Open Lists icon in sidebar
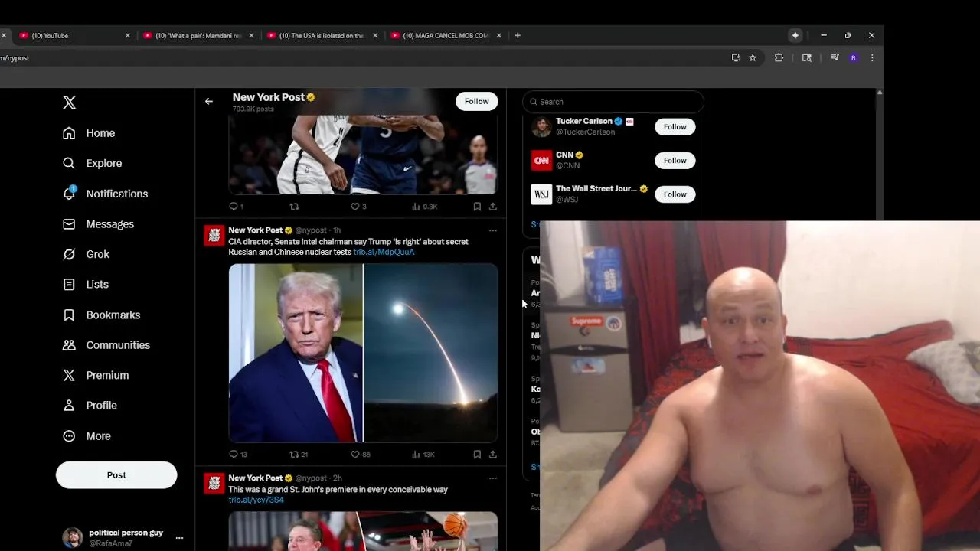This screenshot has height=551, width=980. 69,284
